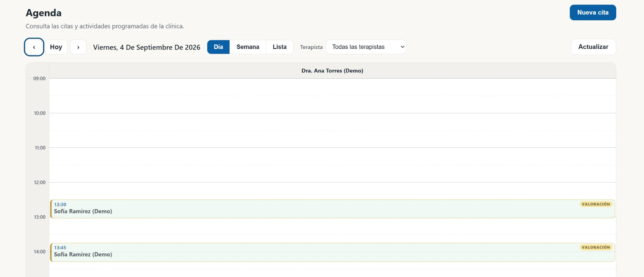Screen dimensions: 644x277
Task: Go to the next day arrow
Action: pyautogui.click(x=78, y=47)
